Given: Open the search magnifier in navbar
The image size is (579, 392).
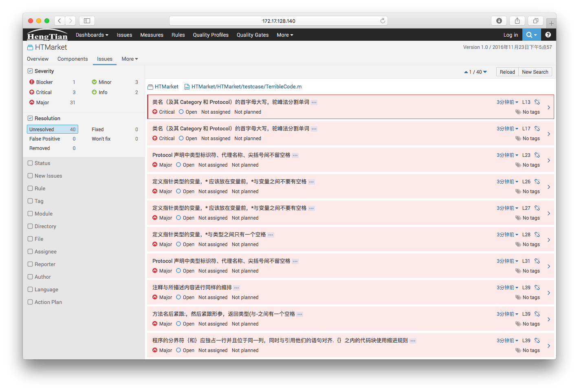Looking at the screenshot, I should point(531,35).
